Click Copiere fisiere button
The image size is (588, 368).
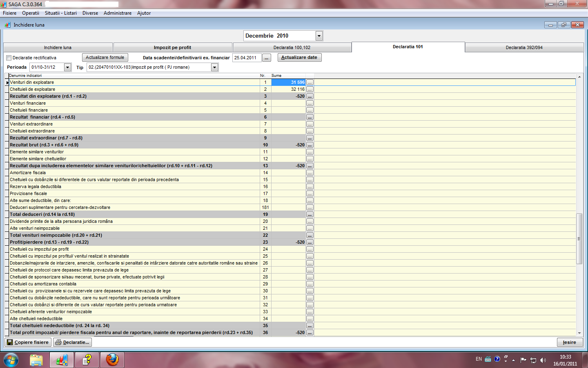(28, 342)
